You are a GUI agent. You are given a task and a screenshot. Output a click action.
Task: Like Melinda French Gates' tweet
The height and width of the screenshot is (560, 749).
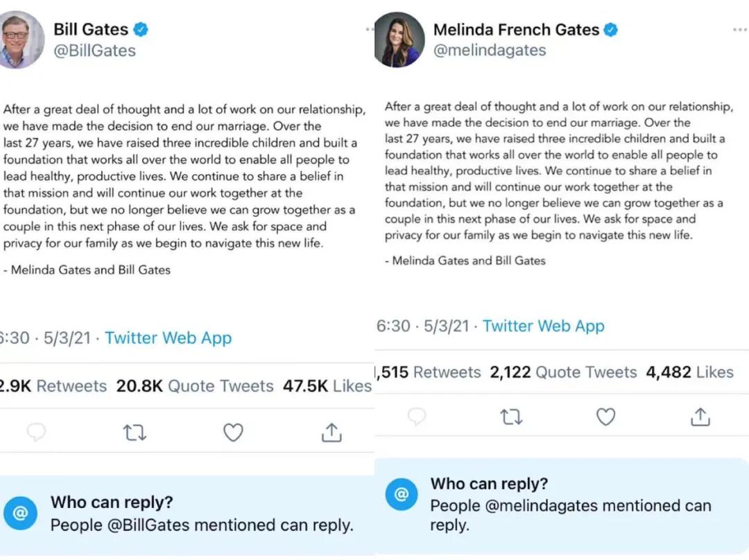click(606, 417)
